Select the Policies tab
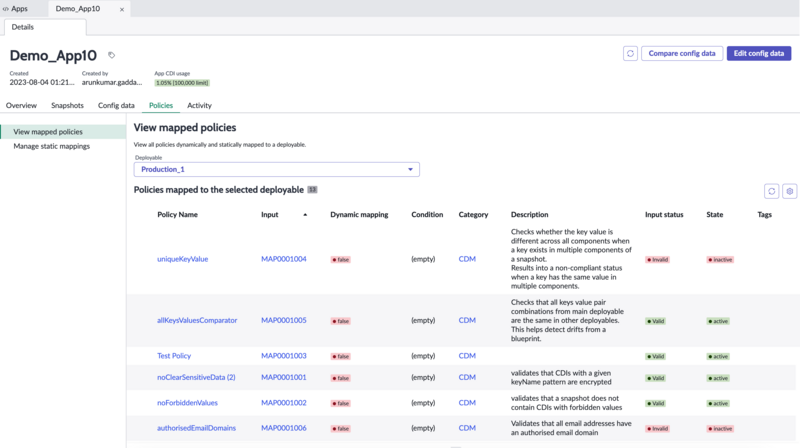 point(161,106)
